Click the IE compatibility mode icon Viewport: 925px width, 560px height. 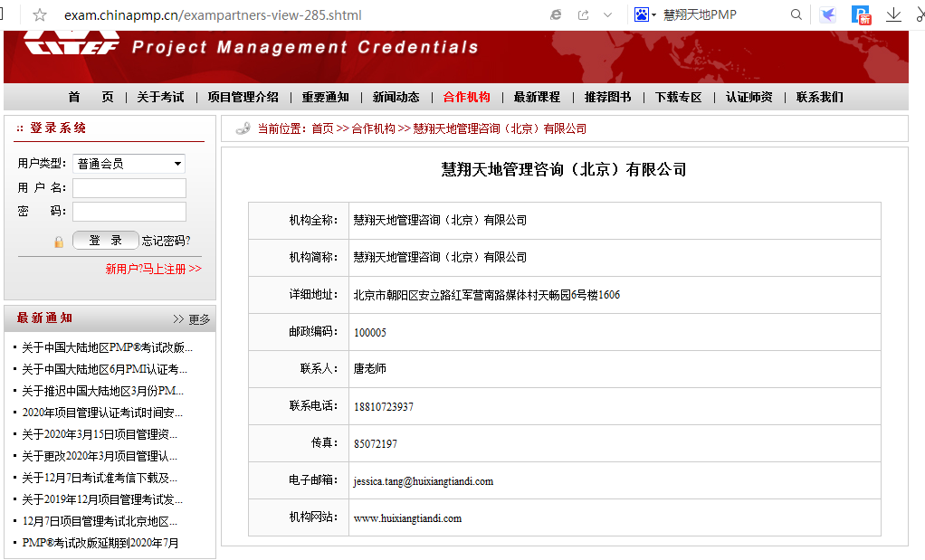556,15
